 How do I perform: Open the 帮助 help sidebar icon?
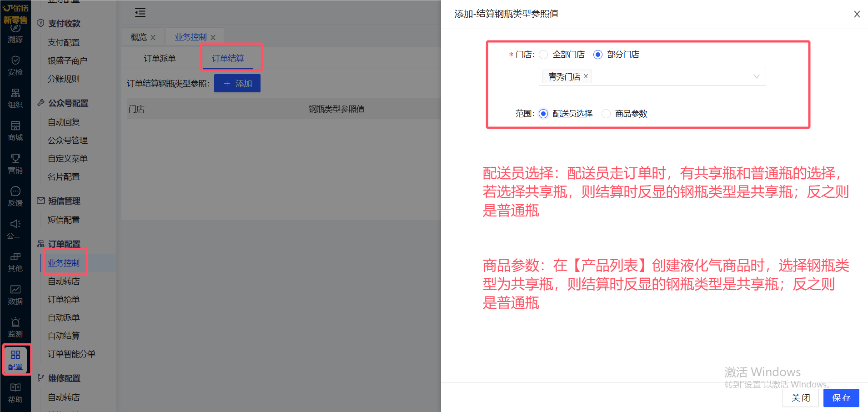coord(15,393)
